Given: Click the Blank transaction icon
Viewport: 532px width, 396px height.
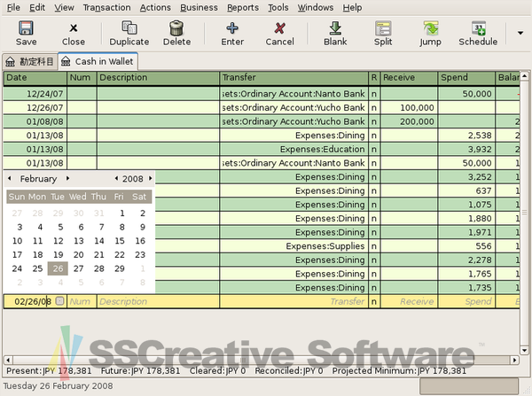Looking at the screenshot, I should coord(335,27).
